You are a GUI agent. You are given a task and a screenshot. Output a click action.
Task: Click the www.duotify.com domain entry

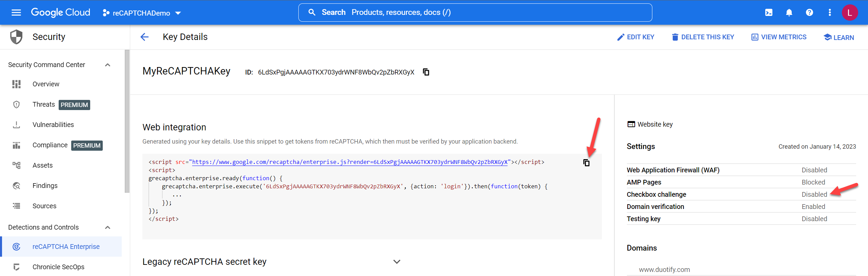pos(664,270)
